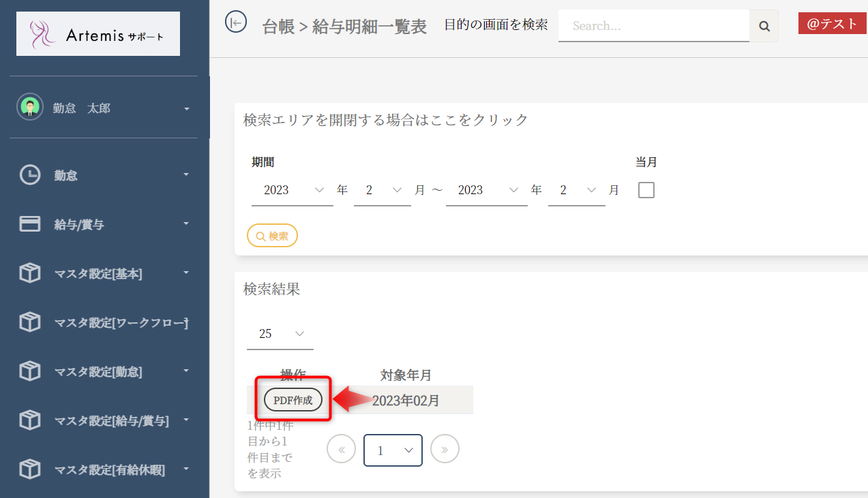Click the Artemis サポート logo
Viewport: 868px width, 498px height.
[98, 34]
